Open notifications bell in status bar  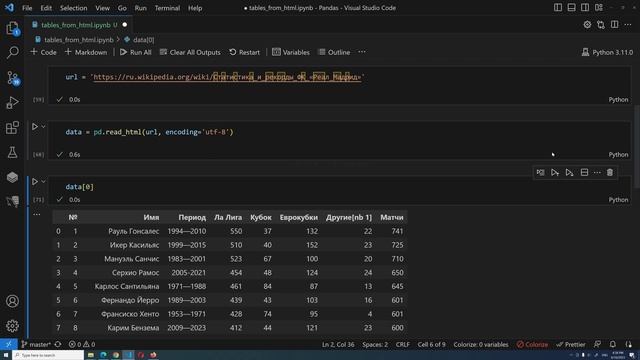pos(613,344)
